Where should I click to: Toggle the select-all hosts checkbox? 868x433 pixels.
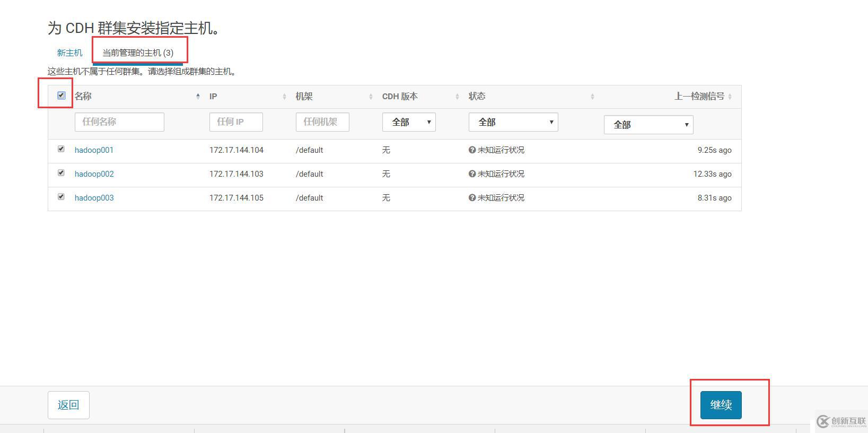61,96
